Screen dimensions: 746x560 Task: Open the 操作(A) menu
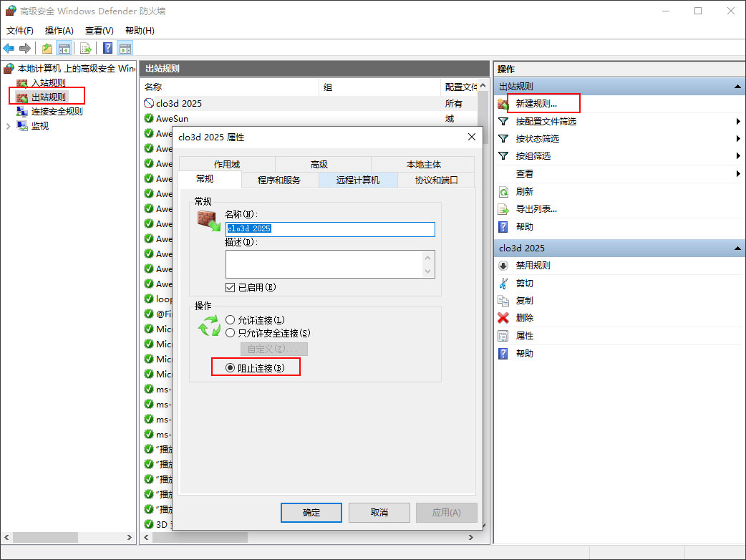[59, 31]
